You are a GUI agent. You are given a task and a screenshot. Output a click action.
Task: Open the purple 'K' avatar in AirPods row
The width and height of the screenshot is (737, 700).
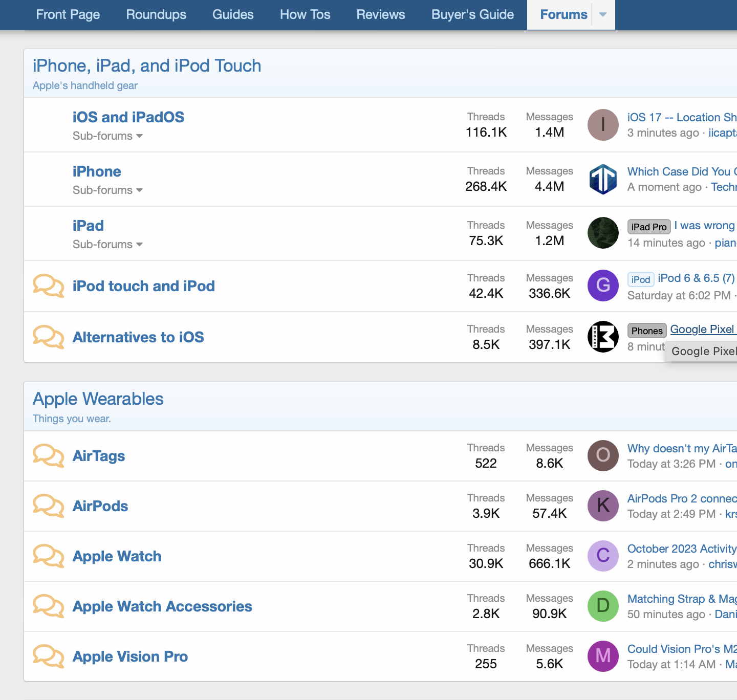pos(603,506)
